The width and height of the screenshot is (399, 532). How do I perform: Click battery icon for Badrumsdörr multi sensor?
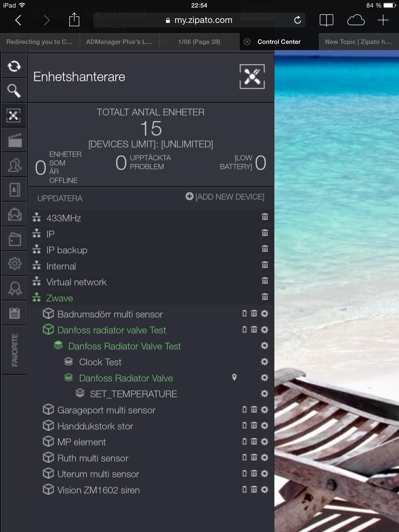pos(244,314)
